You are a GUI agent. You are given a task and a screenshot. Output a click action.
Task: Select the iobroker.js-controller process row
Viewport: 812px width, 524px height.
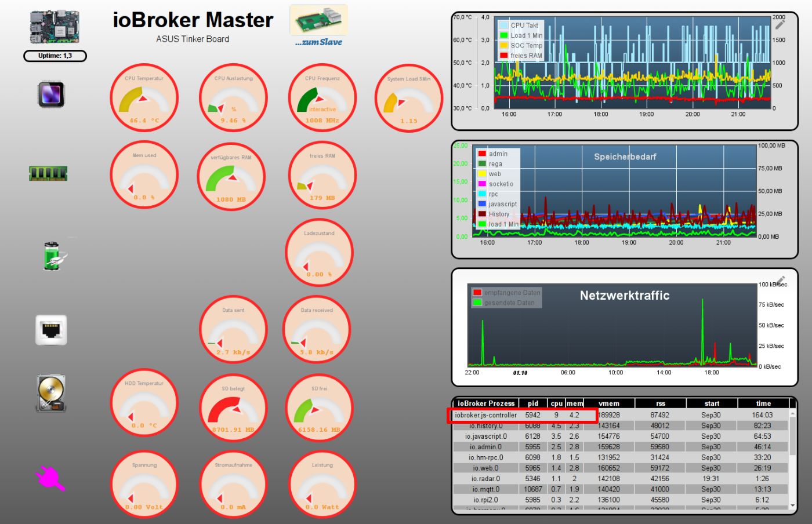pos(621,415)
